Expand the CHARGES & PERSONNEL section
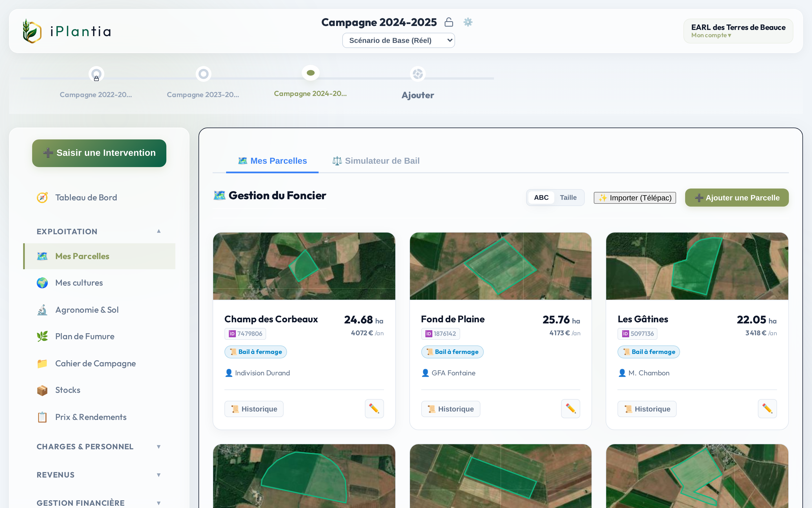The image size is (812, 508). pyautogui.click(x=99, y=446)
